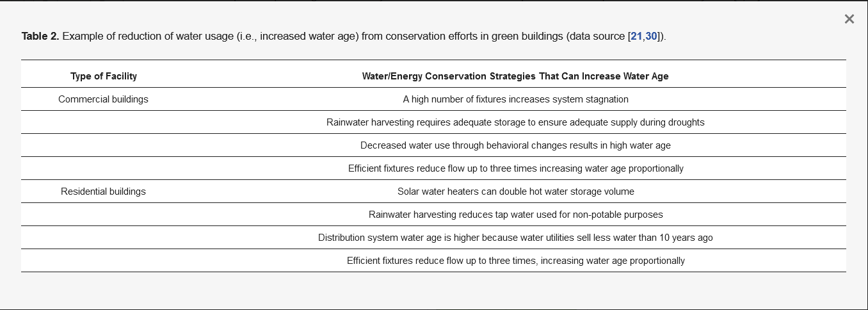This screenshot has width=868, height=310.
Task: Click the rainwater harvesting adequate storage row
Action: tap(515, 122)
